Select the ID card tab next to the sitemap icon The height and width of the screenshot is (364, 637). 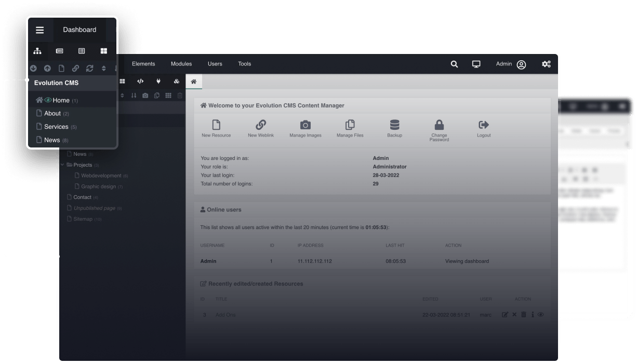pos(60,51)
